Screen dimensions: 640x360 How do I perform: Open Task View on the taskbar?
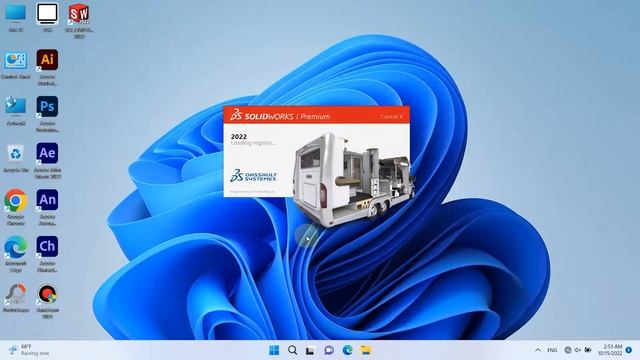(310, 350)
